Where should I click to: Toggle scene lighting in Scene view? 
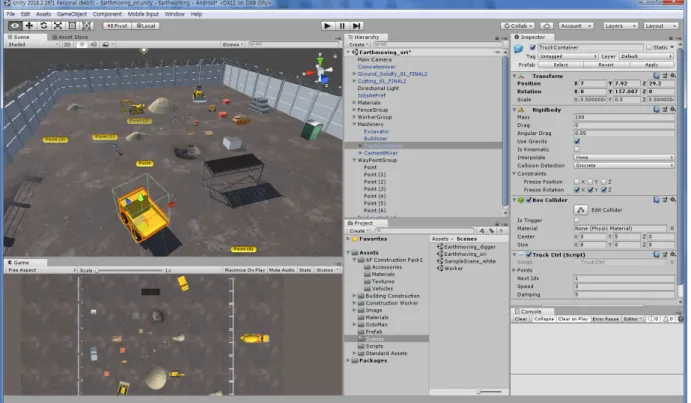pyautogui.click(x=82, y=44)
